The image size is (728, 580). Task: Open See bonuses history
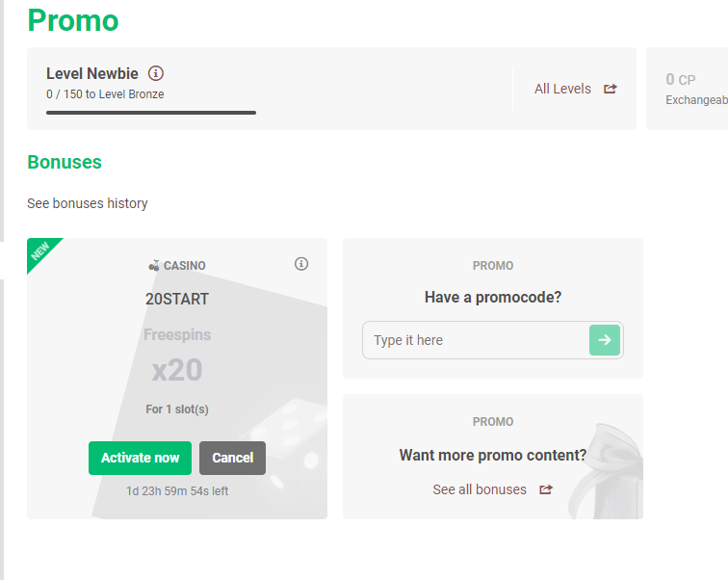tap(88, 203)
